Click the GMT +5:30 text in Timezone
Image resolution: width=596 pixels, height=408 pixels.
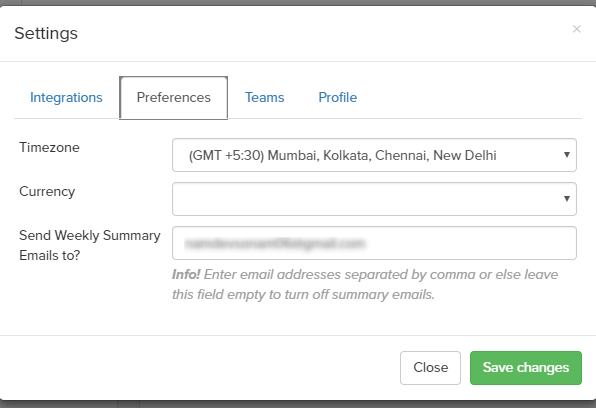226,156
